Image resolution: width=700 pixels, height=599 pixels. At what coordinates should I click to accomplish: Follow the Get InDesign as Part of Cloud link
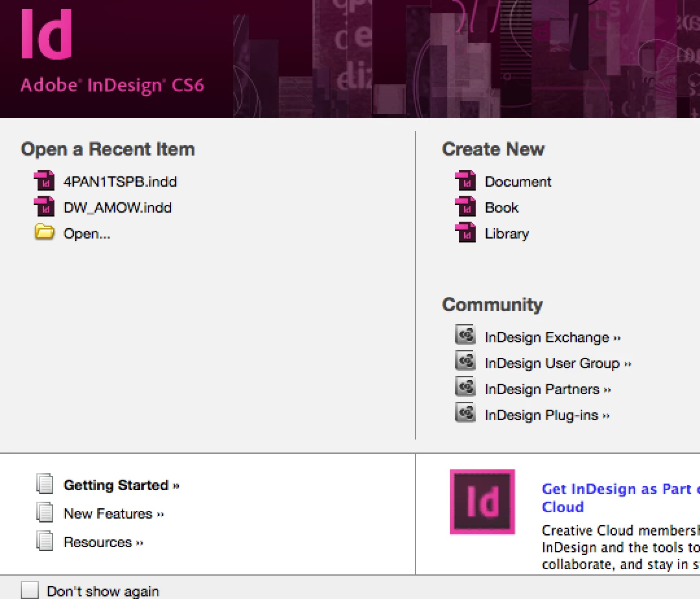point(620,498)
